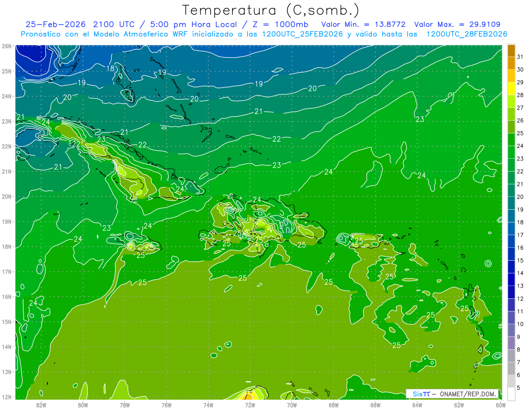Click the "18" contour label on the map
This screenshot has height=411, width=532.
click(x=110, y=68)
